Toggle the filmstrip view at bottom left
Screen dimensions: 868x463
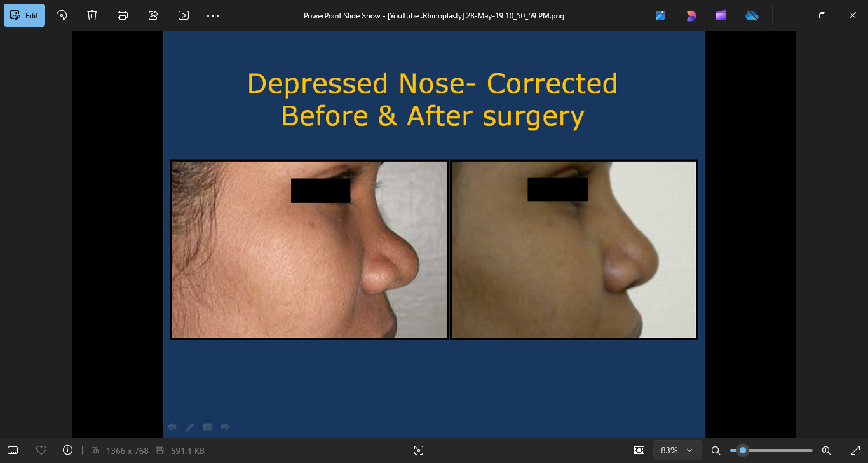coord(13,450)
